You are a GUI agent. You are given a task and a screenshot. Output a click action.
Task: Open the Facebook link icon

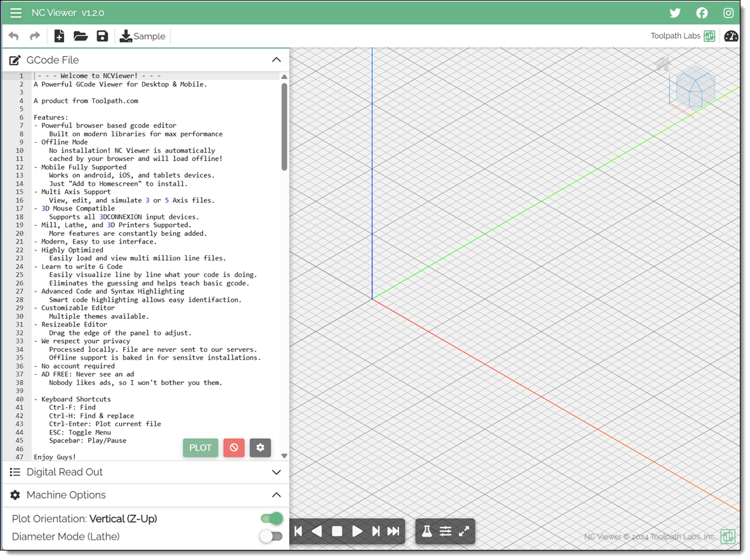coord(702,13)
